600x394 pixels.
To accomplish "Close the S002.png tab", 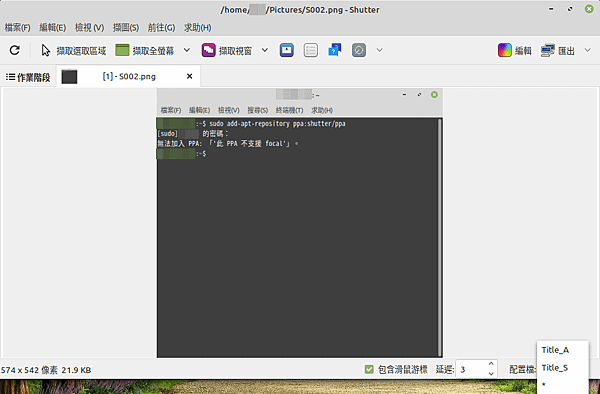I will tap(189, 77).
